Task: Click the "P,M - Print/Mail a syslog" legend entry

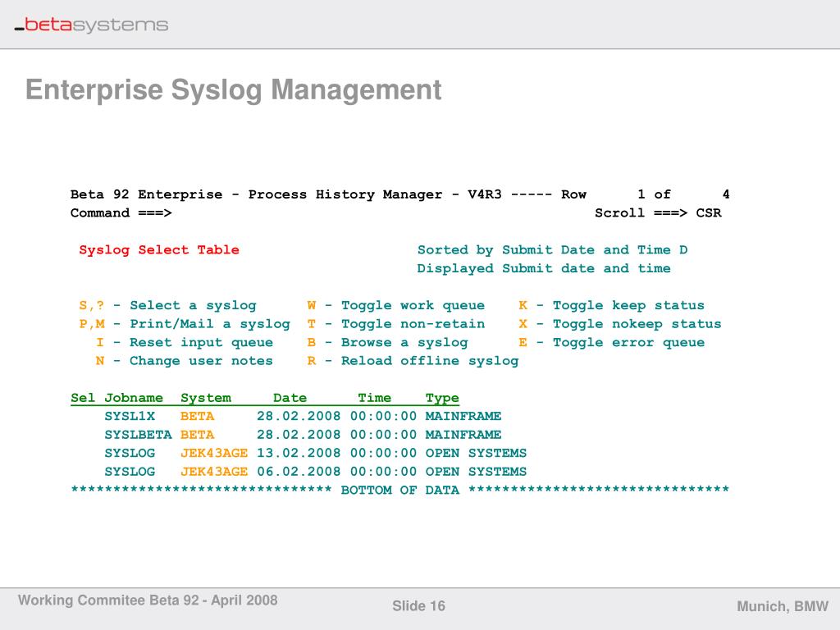Action: [185, 323]
